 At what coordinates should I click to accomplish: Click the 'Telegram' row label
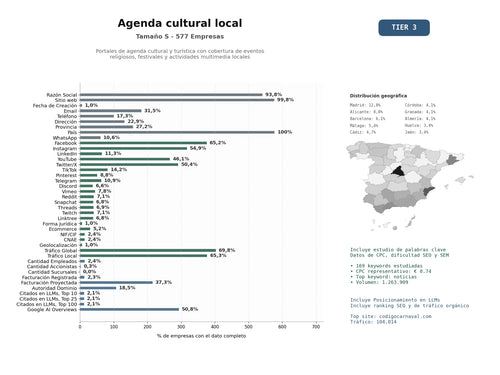point(66,181)
